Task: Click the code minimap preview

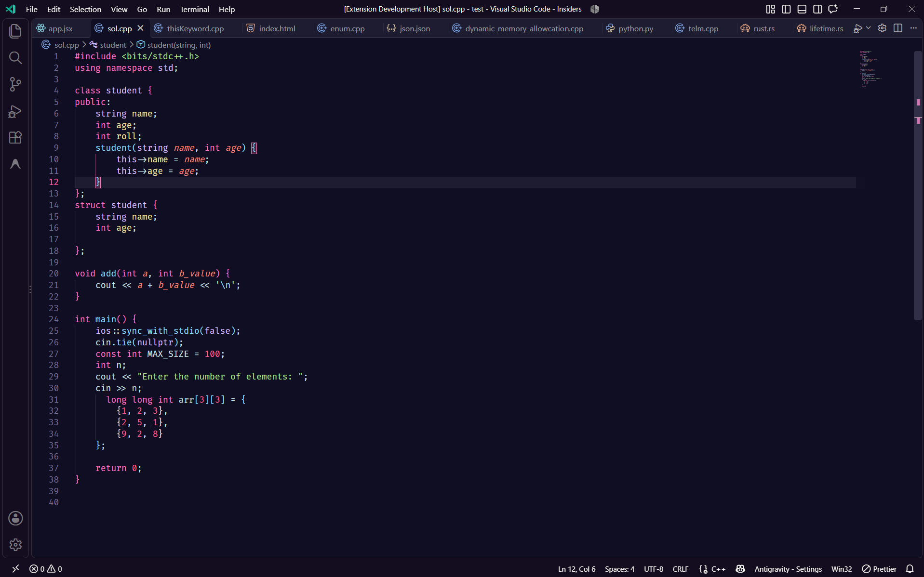Action: click(872, 69)
